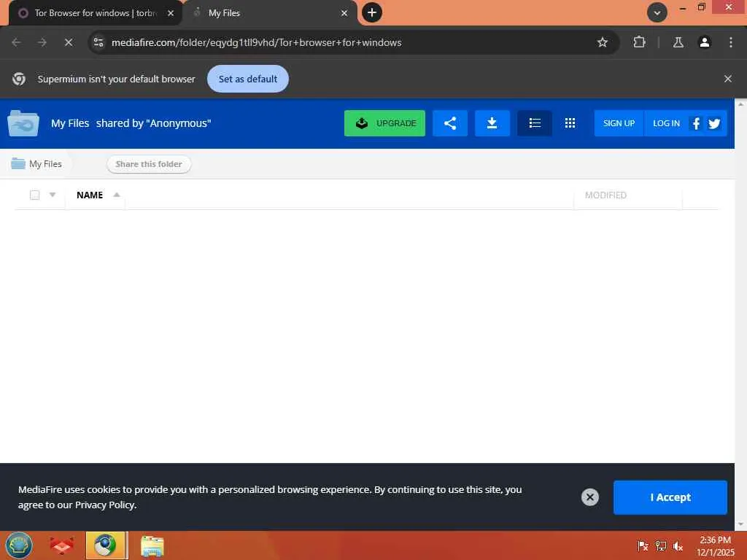Bookmark this page with the star icon
Viewport: 747px width, 560px height.
[602, 42]
